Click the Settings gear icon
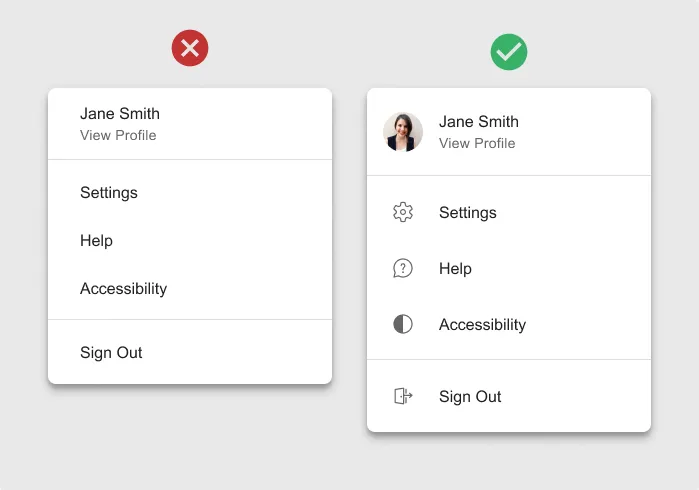The height and width of the screenshot is (490, 699). 403,212
